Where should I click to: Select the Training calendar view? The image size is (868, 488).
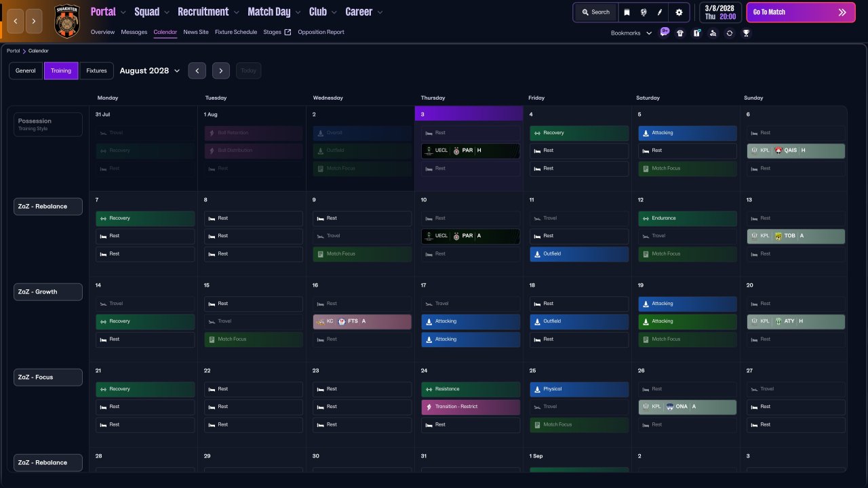pos(61,70)
